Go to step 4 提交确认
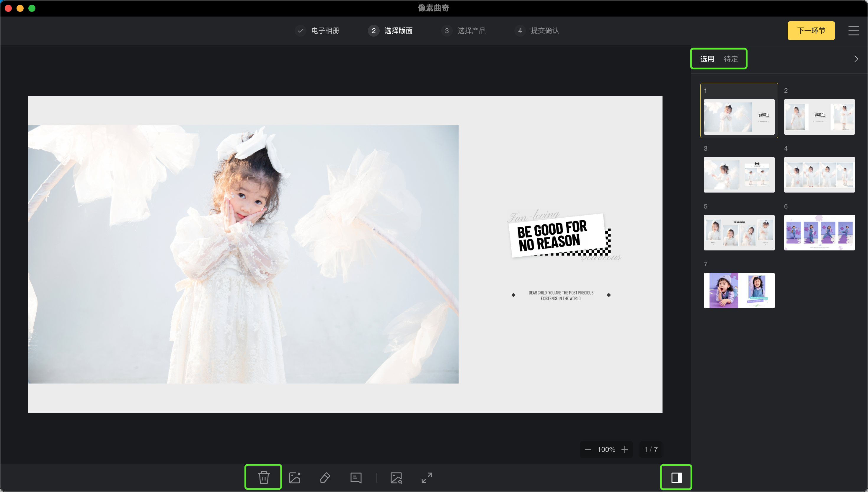 tap(544, 31)
